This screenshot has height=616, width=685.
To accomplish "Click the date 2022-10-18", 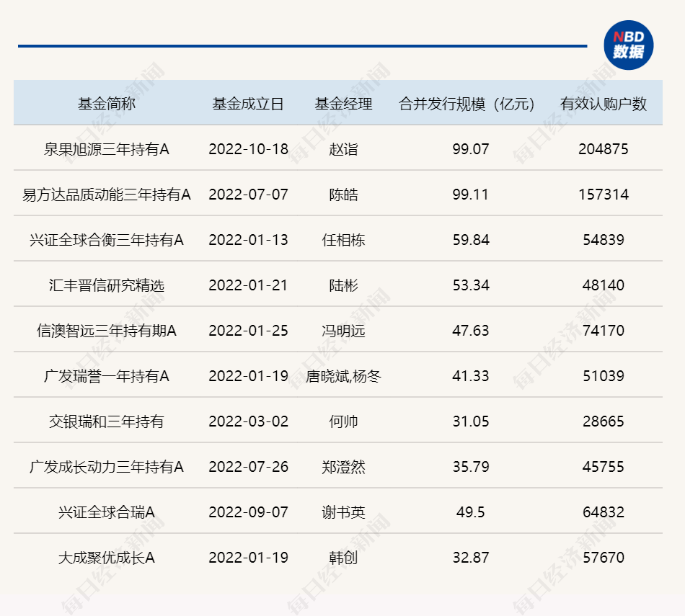I will (x=248, y=149).
